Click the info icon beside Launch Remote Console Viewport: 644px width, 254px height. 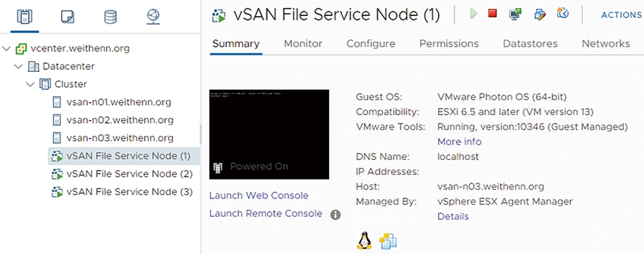pos(336,215)
